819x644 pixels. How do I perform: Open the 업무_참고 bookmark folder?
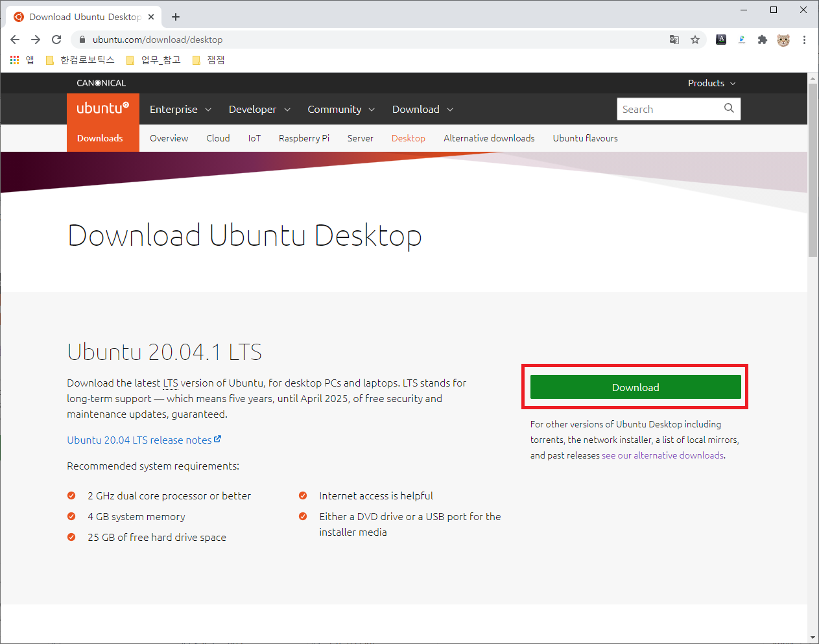click(x=154, y=60)
